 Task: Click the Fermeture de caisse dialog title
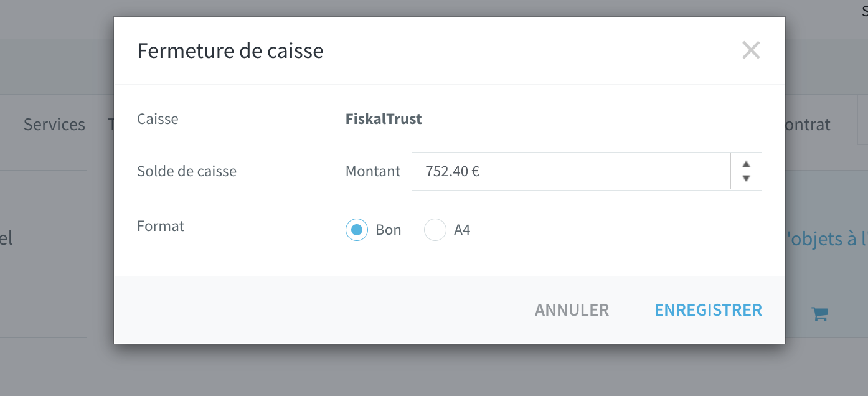(x=230, y=50)
